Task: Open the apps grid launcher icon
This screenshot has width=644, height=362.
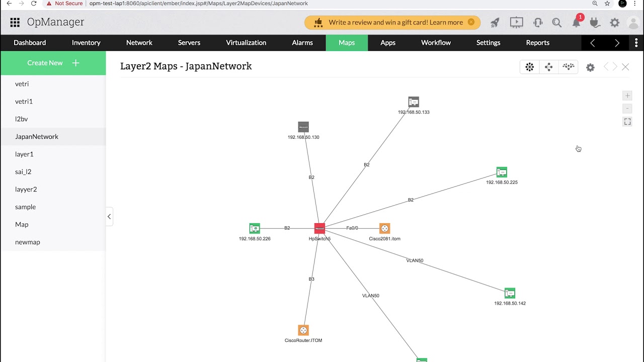Action: [15, 22]
